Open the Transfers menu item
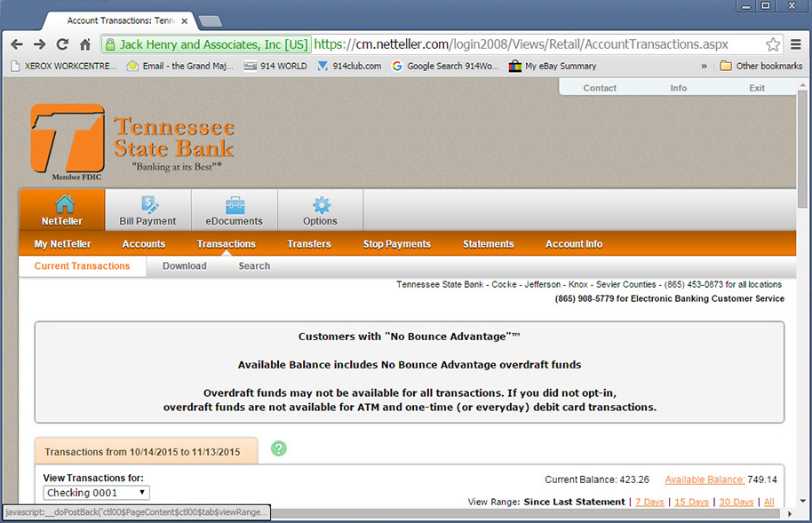Screen dimensions: 812x523 (x=309, y=244)
